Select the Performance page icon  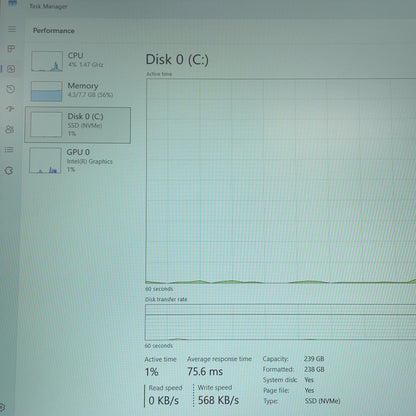(11, 69)
